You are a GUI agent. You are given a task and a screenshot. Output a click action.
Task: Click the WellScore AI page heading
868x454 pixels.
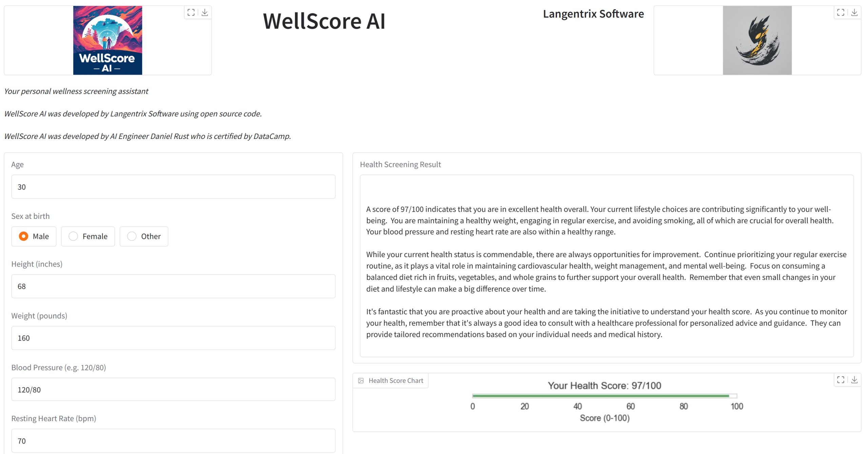324,21
